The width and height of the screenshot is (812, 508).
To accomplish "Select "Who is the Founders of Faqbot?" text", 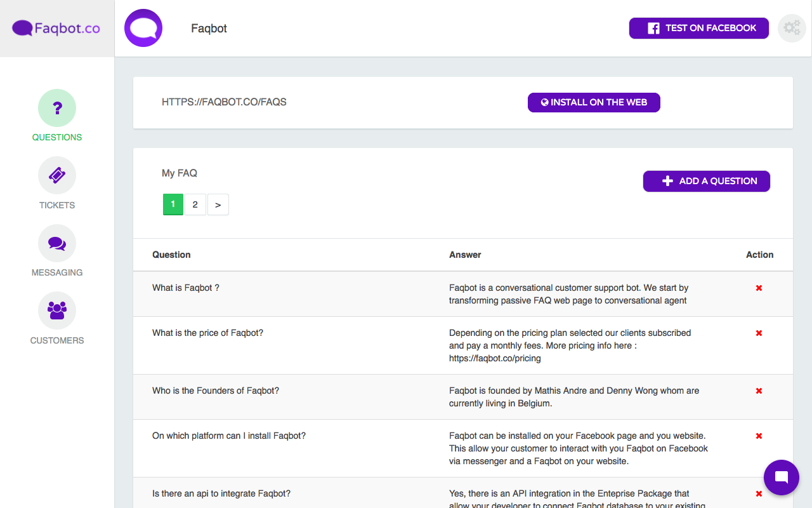I will point(216,391).
